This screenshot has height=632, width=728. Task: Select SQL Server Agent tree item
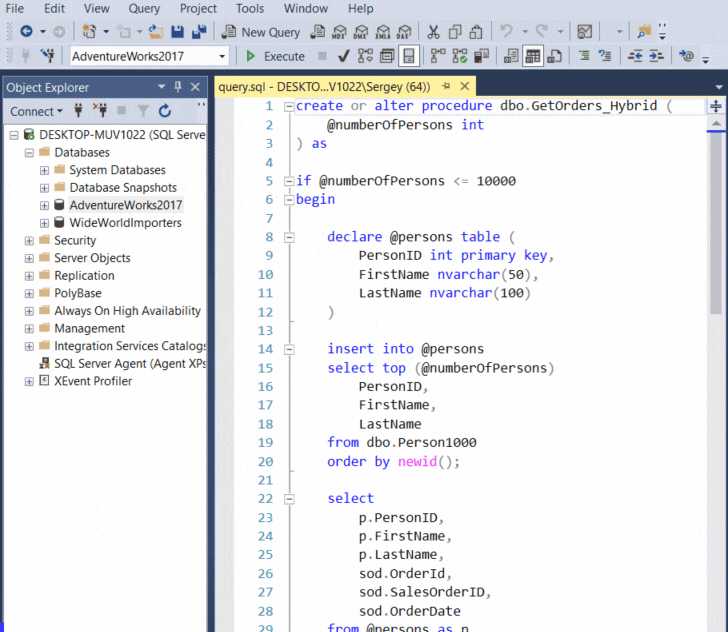130,364
